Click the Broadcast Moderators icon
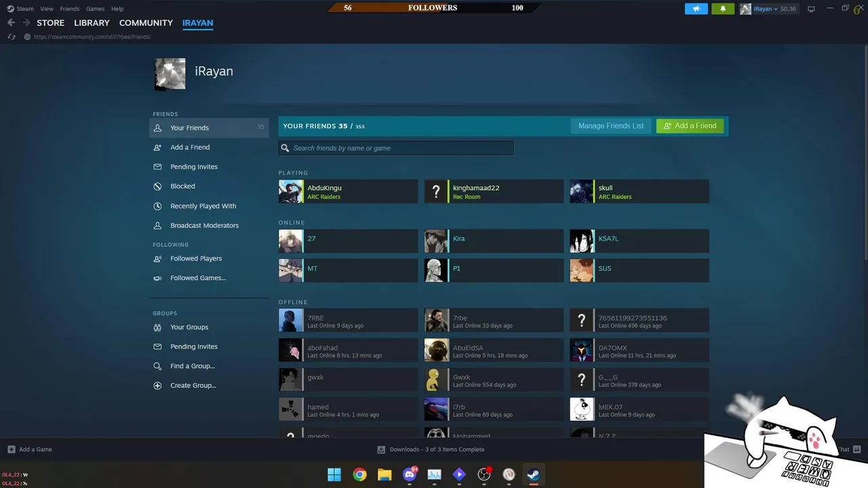The height and width of the screenshot is (488, 868). pyautogui.click(x=157, y=225)
